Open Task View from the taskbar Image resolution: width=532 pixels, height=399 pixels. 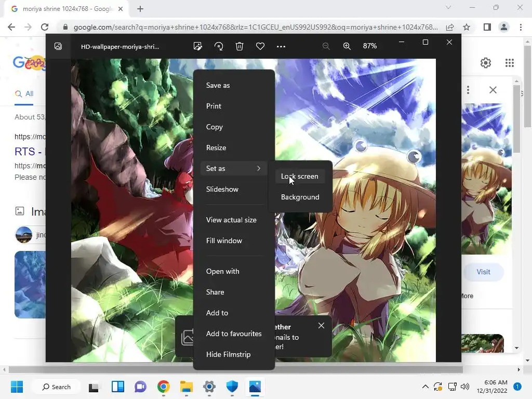tap(94, 387)
